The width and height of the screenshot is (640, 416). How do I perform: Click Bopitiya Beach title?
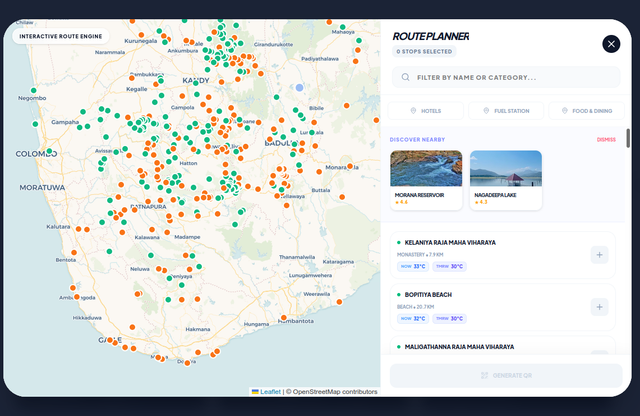coord(428,295)
